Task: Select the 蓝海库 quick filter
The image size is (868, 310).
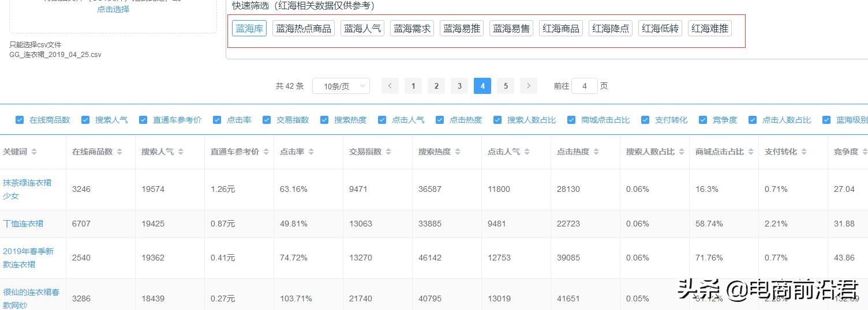Action: pyautogui.click(x=249, y=28)
